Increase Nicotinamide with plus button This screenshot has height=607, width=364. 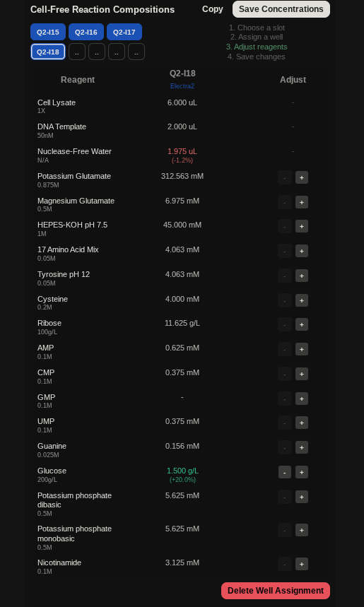point(302,564)
